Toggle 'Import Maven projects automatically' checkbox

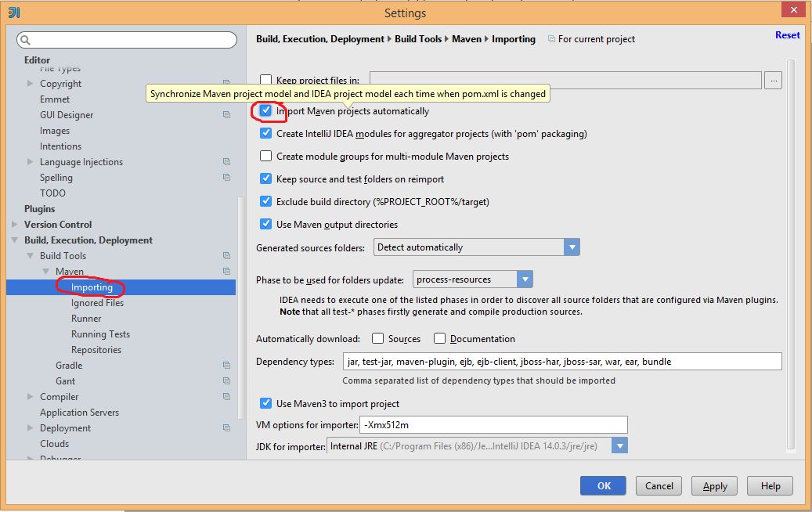(265, 110)
